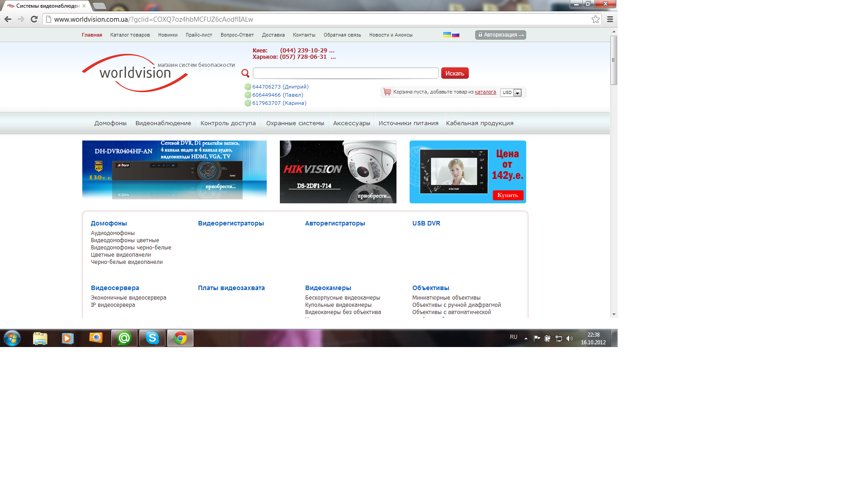Open the Охранные системы category tab

[x=295, y=123]
